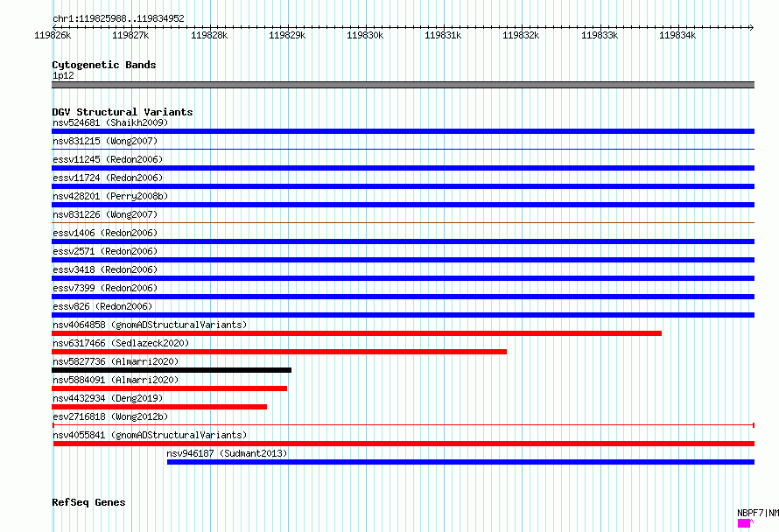Select nsv4064858 (gnomADStructuralVariants) label
The height and width of the screenshot is (532, 779).
(150, 325)
